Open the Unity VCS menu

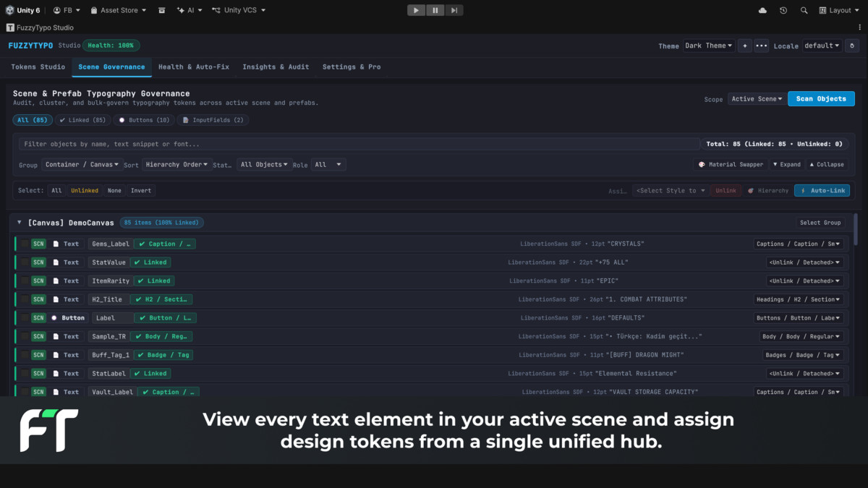239,10
